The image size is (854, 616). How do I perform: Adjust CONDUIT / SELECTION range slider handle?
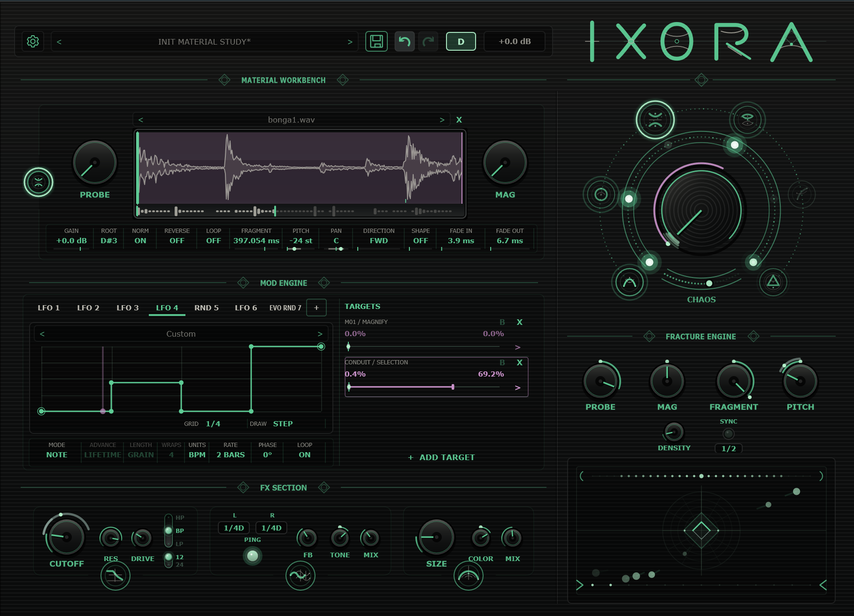point(453,387)
